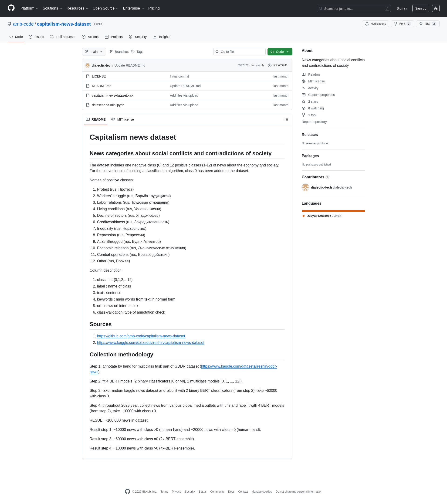Click the Sign in link
The height and width of the screenshot is (504, 447).
(401, 8)
